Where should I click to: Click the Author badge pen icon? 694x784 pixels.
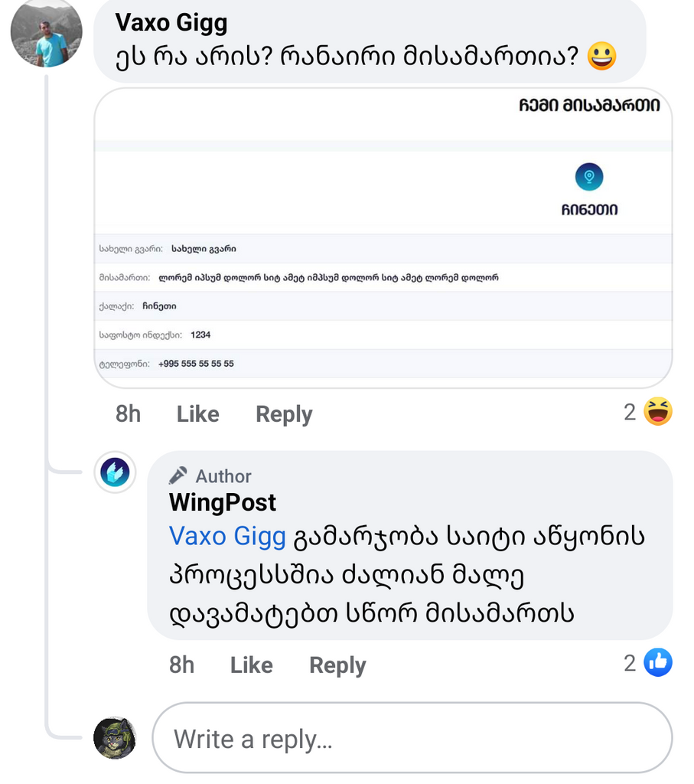click(177, 475)
